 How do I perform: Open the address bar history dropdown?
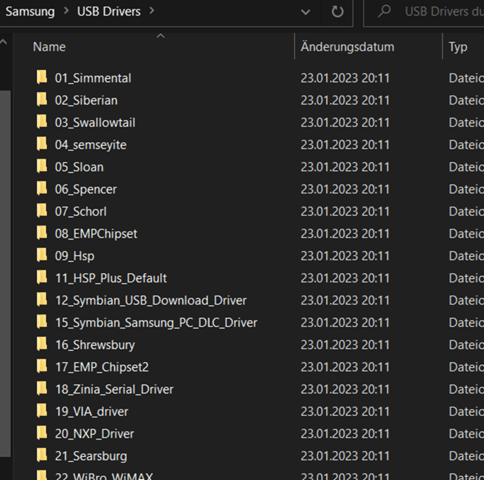tap(305, 12)
